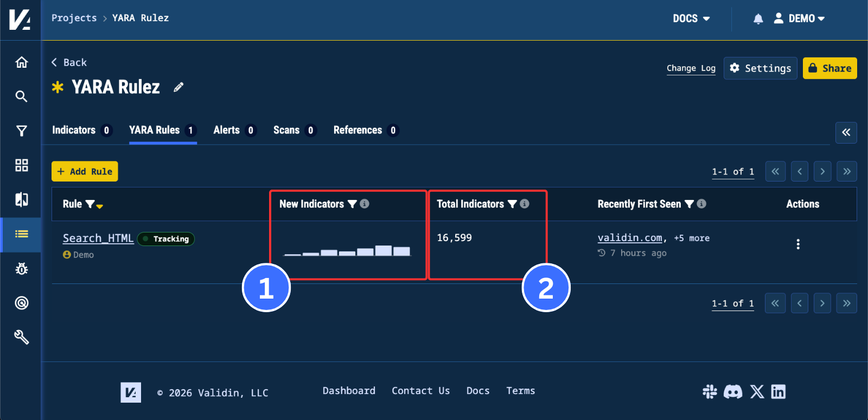Open the target sidebar icon
Viewport: 868px width, 420px height.
pyautogui.click(x=22, y=303)
